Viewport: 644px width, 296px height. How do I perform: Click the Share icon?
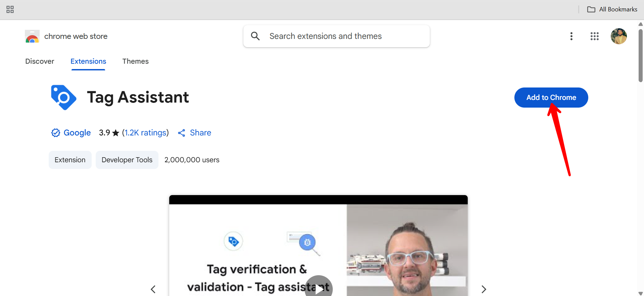(x=182, y=133)
